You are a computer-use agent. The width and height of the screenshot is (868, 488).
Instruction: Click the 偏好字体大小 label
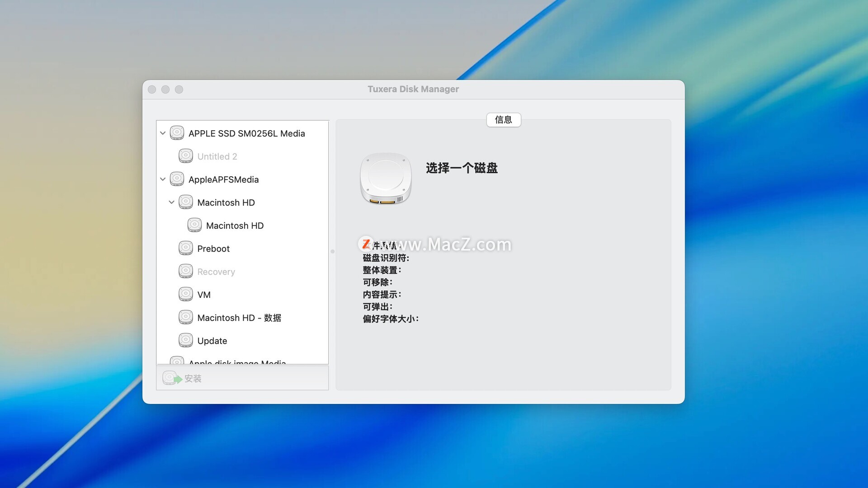(391, 319)
